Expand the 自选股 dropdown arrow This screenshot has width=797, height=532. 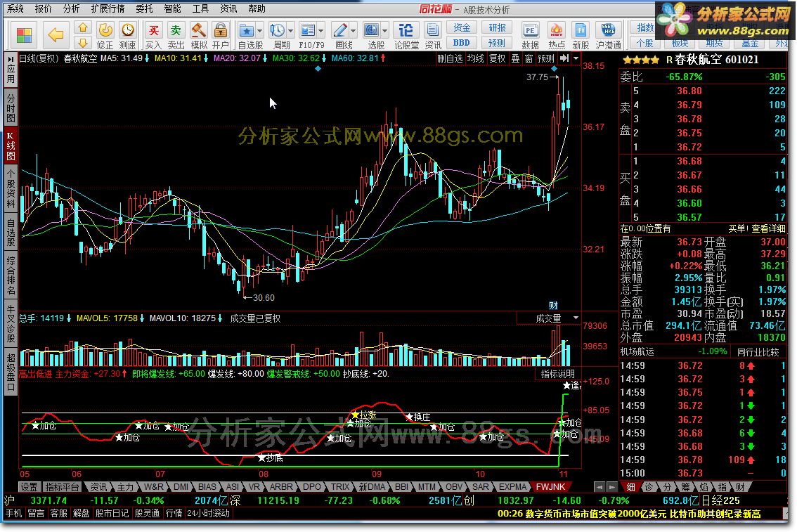(x=260, y=30)
